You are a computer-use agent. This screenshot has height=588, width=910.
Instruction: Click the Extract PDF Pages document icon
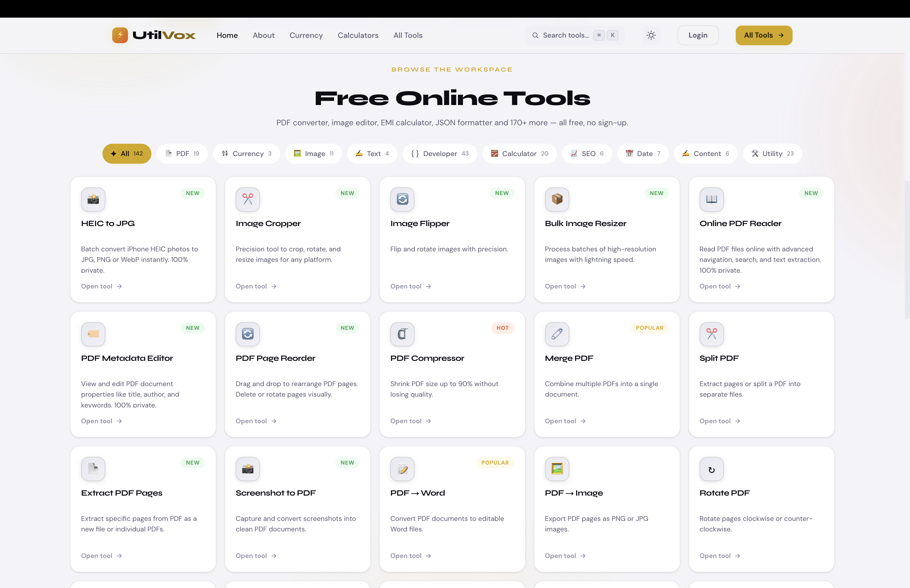pos(93,469)
